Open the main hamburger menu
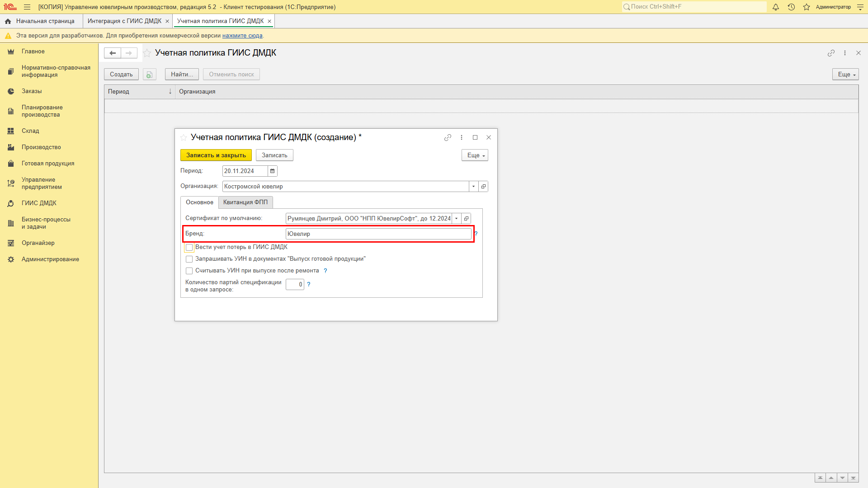The height and width of the screenshot is (488, 868). tap(27, 7)
